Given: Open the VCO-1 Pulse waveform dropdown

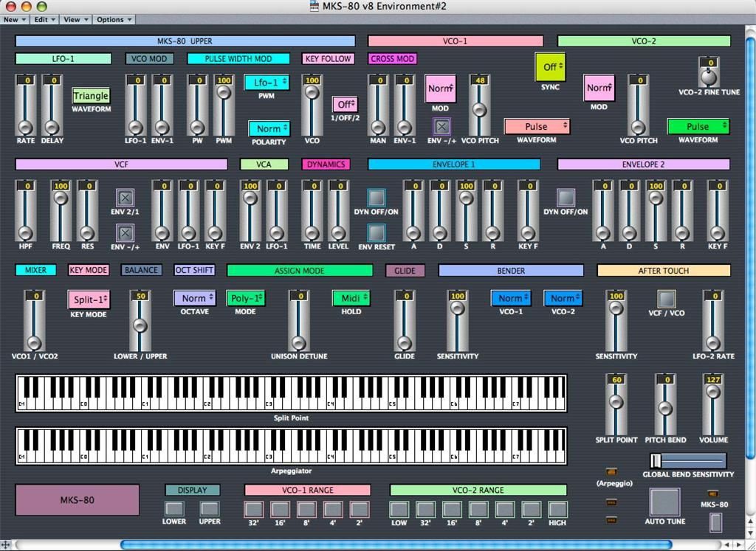Looking at the screenshot, I should (537, 127).
